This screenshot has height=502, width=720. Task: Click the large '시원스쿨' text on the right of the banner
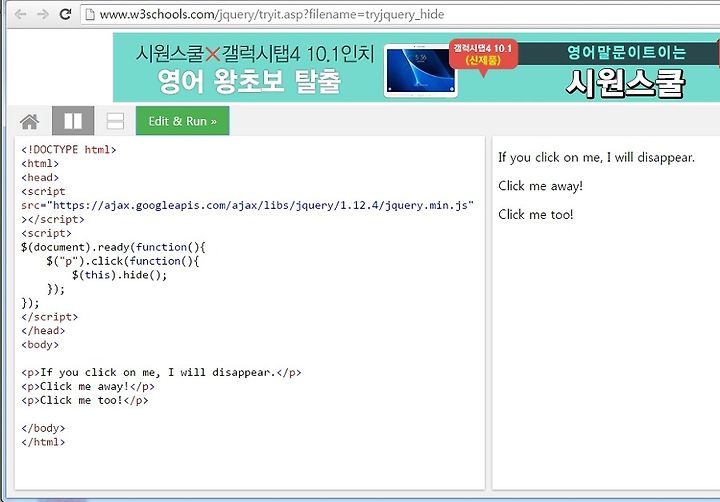tap(625, 83)
